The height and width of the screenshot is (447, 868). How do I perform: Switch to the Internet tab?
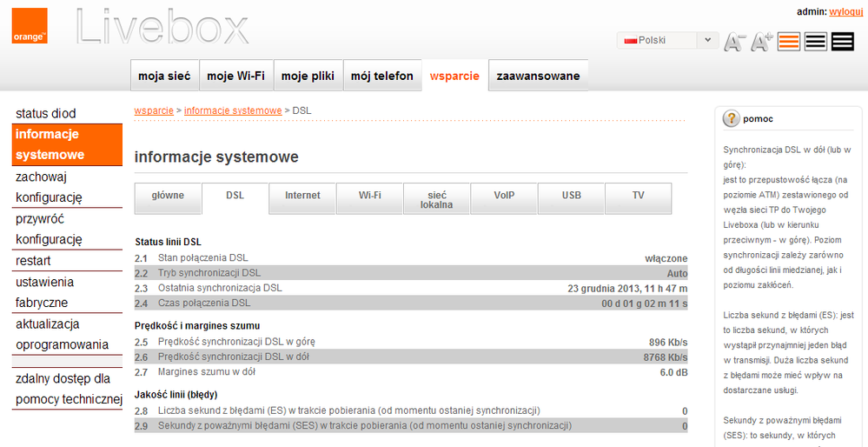(302, 196)
